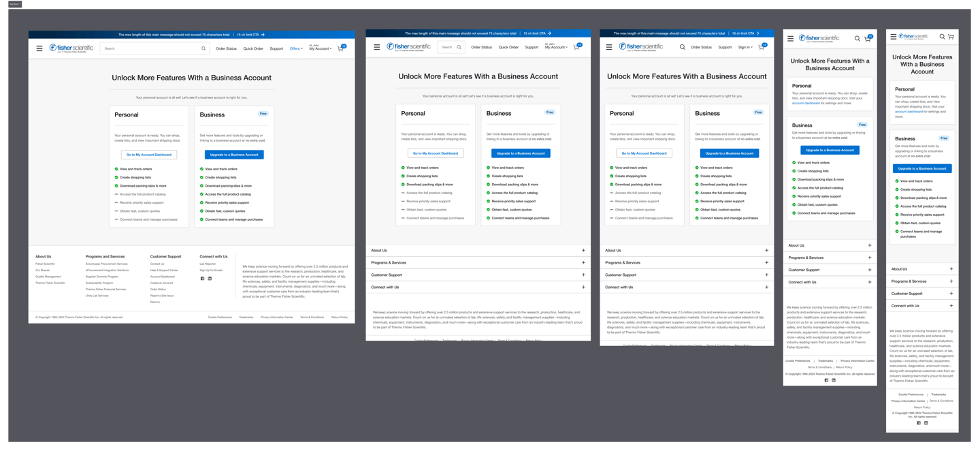The height and width of the screenshot is (451, 980).
Task: Open the LinkedIn icon in the footer
Action: (x=210, y=279)
